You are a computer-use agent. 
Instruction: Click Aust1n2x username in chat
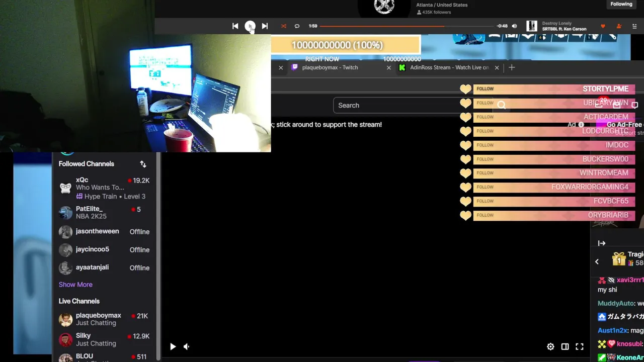613,330
